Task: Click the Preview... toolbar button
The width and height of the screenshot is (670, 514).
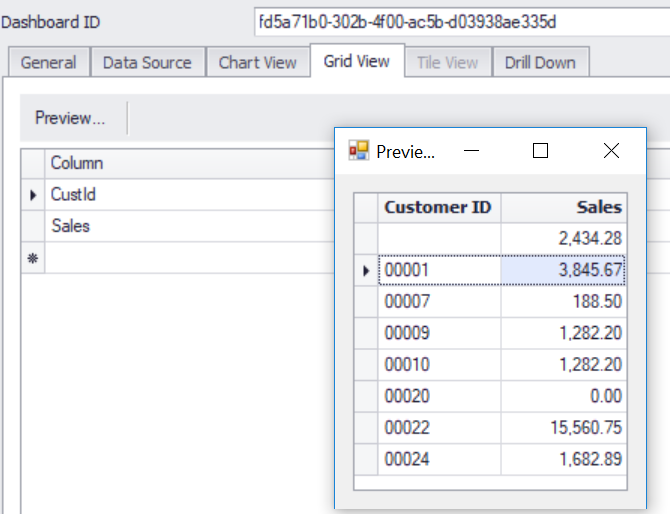Action: (x=70, y=118)
